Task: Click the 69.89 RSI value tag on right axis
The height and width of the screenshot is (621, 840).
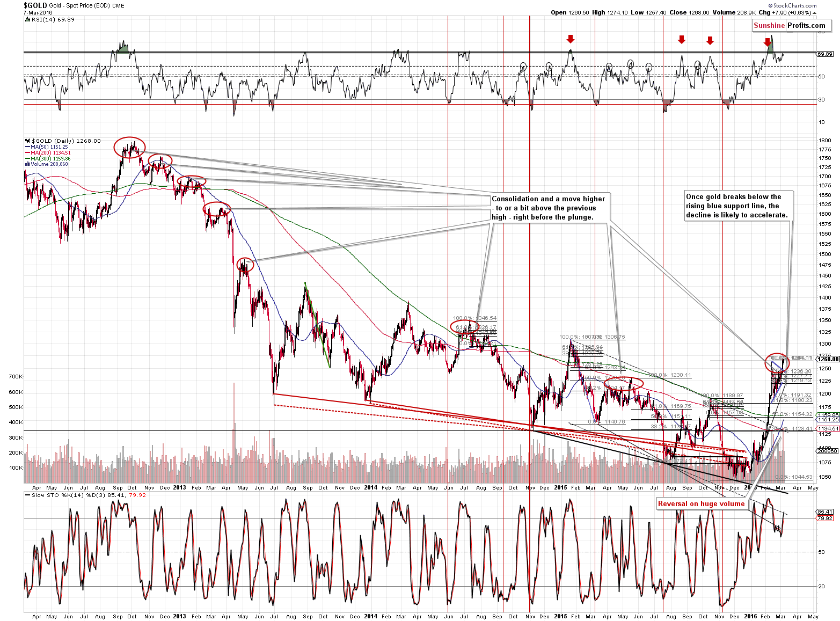Action: [x=824, y=54]
